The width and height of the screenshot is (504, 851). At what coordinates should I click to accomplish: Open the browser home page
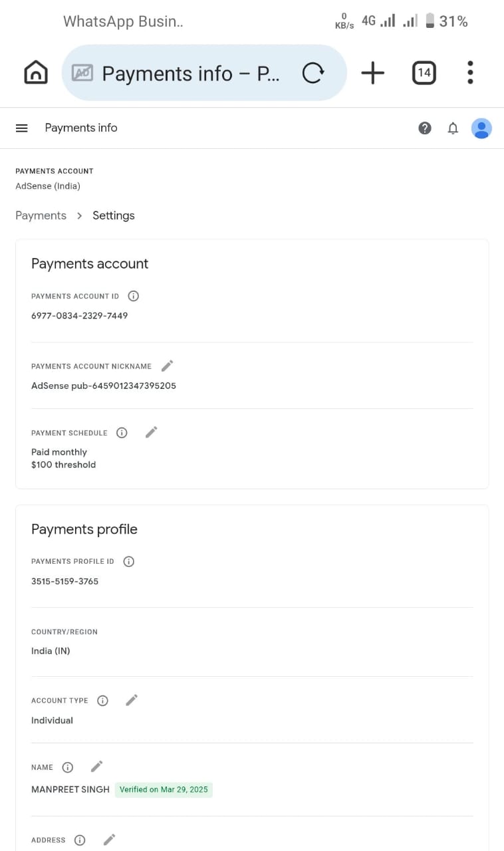pyautogui.click(x=36, y=72)
